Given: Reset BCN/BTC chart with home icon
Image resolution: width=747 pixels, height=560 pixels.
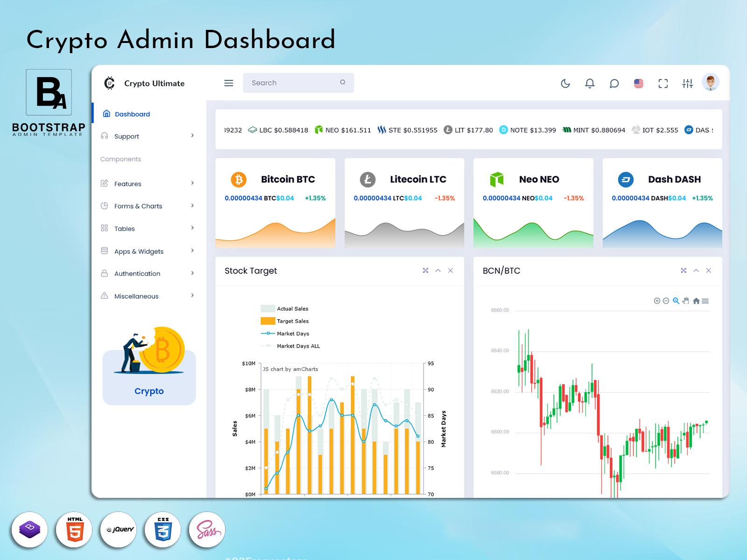Looking at the screenshot, I should click(696, 301).
